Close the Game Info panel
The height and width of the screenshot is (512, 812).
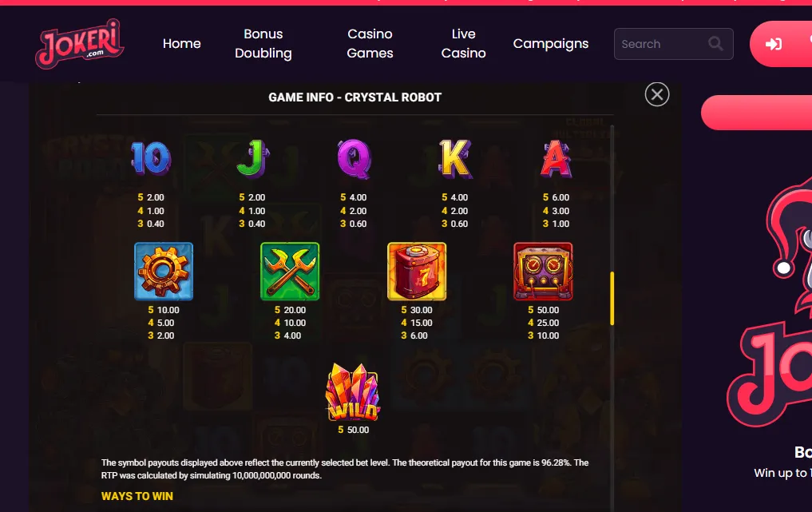[x=657, y=94]
